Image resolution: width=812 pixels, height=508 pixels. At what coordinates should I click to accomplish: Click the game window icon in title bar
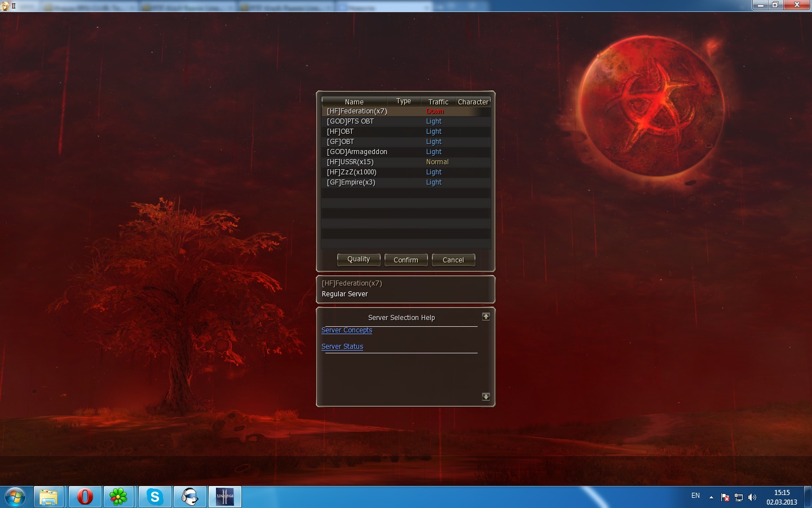click(x=5, y=6)
